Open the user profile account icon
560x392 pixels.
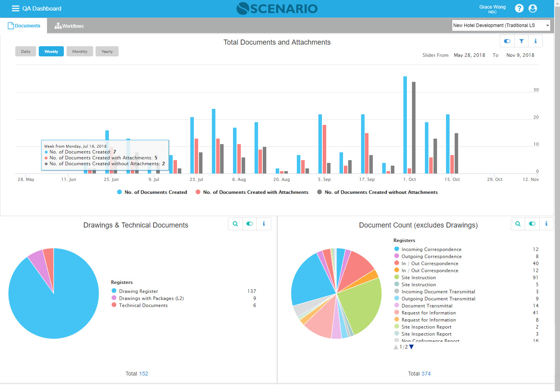(533, 8)
